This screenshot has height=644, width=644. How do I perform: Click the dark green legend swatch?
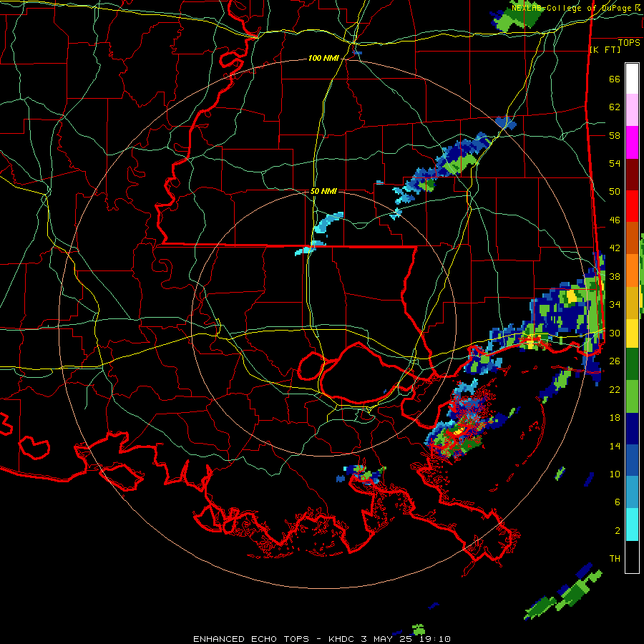pos(632,364)
